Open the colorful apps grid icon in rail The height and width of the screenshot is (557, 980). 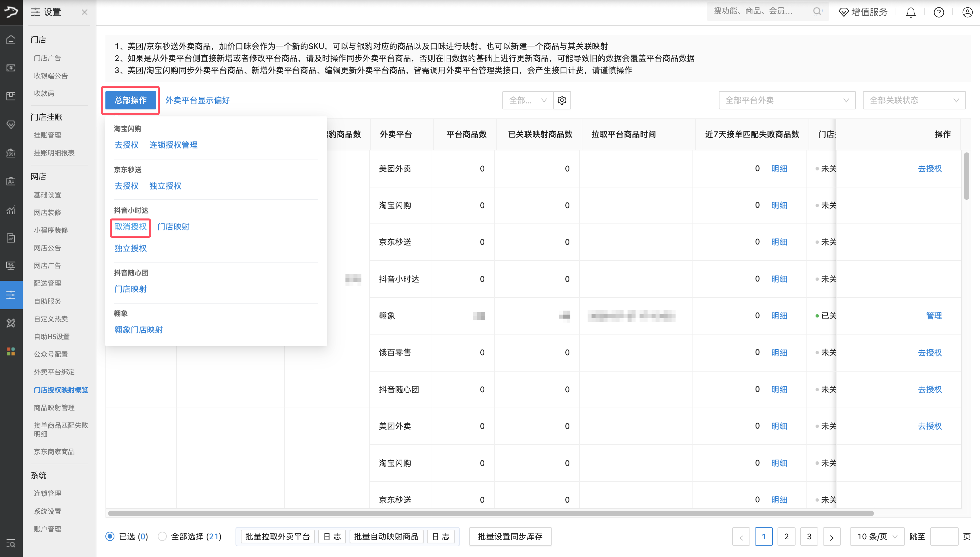tap(11, 352)
